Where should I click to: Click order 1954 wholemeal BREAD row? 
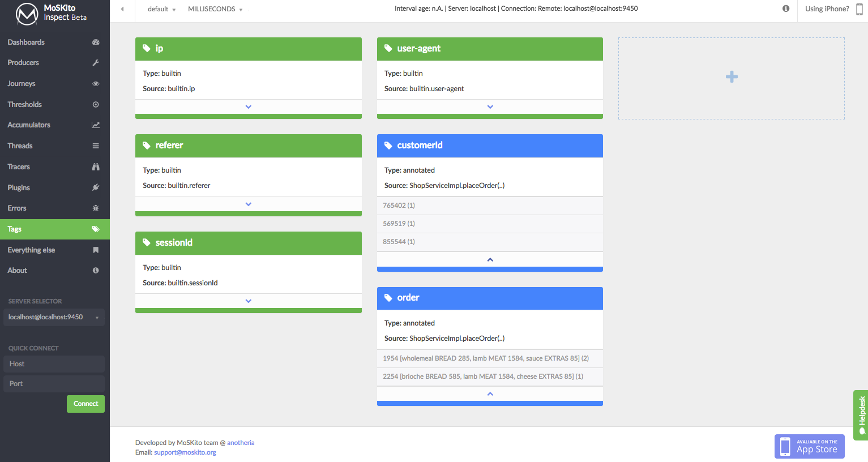(x=490, y=358)
